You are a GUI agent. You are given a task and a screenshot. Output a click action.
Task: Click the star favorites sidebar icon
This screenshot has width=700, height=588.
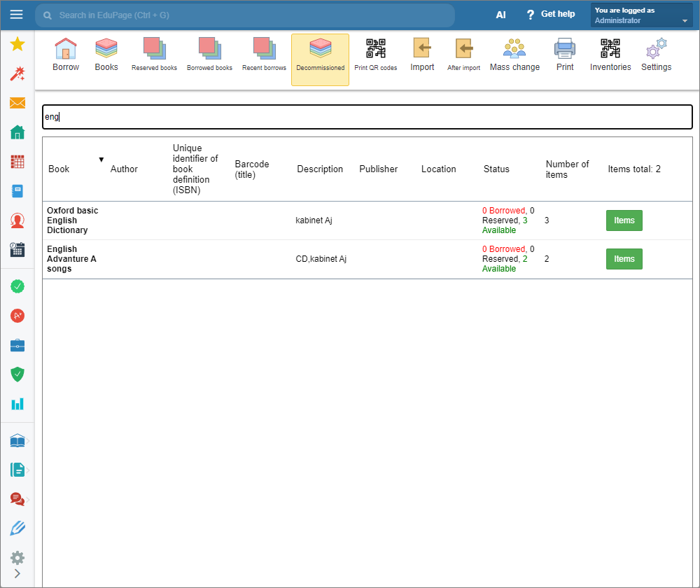pyautogui.click(x=17, y=45)
